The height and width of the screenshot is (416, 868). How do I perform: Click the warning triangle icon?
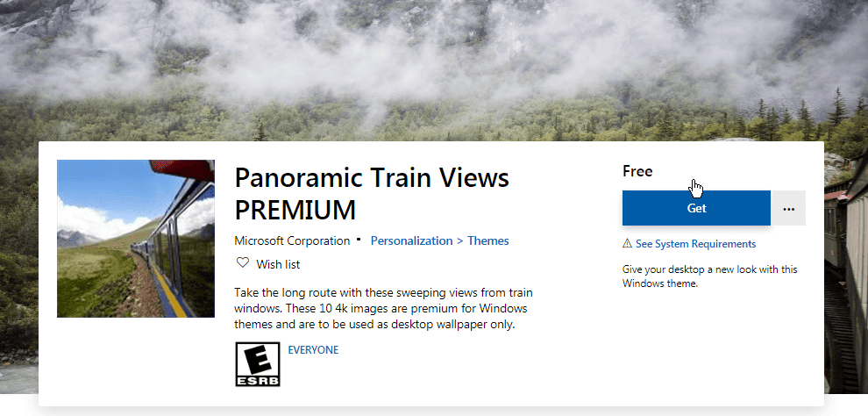point(627,244)
